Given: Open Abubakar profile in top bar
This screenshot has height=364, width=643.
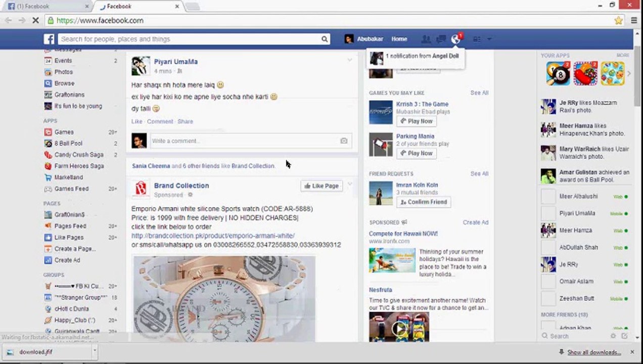Looking at the screenshot, I should tap(364, 39).
